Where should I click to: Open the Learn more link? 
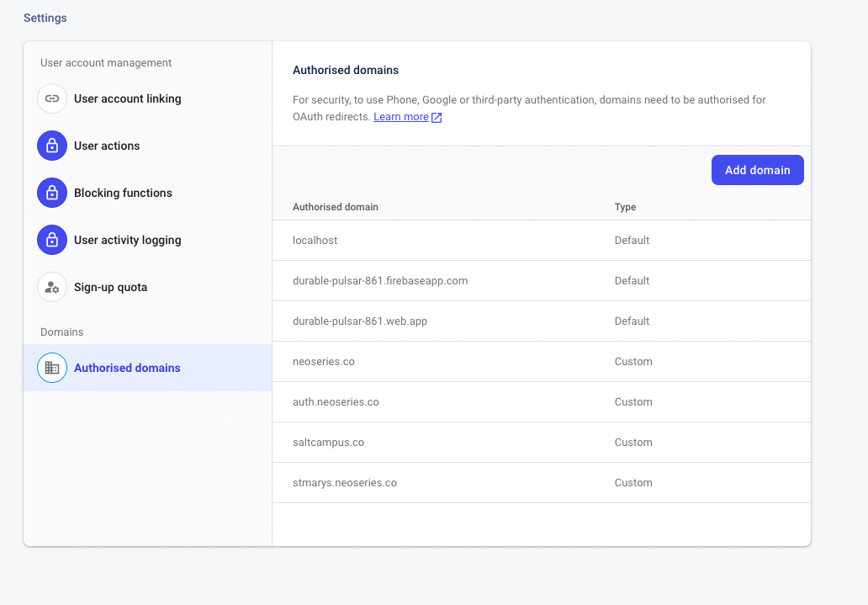401,117
